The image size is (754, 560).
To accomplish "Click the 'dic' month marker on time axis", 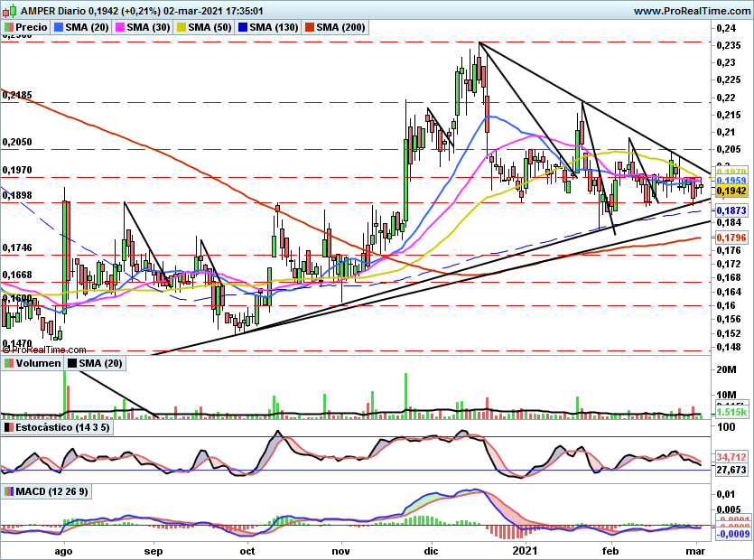I will click(431, 550).
